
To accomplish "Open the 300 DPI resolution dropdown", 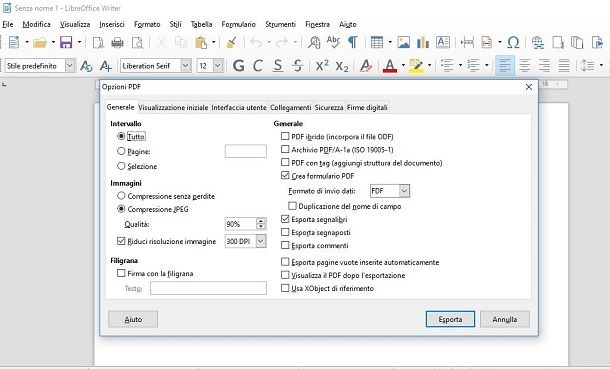I will tap(261, 241).
